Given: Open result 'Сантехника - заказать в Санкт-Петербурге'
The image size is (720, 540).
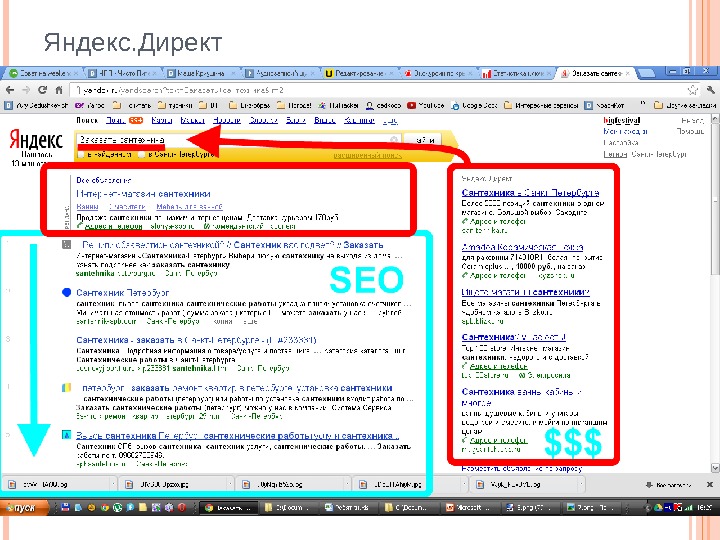Looking at the screenshot, I should click(196, 340).
